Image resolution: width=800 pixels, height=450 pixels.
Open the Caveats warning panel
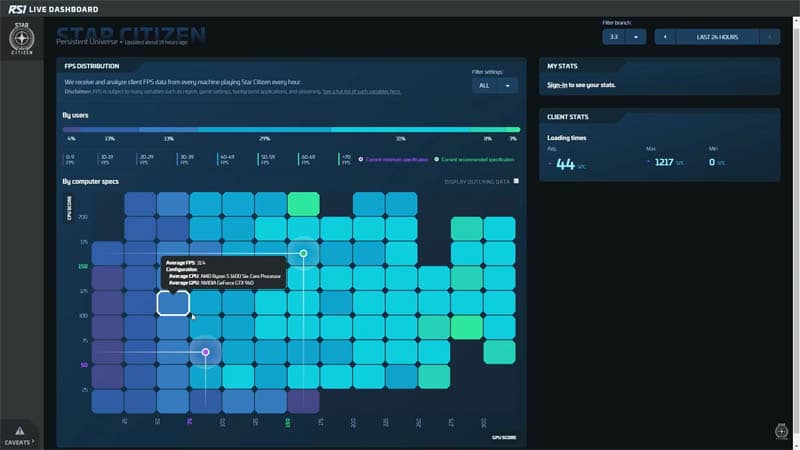click(19, 436)
